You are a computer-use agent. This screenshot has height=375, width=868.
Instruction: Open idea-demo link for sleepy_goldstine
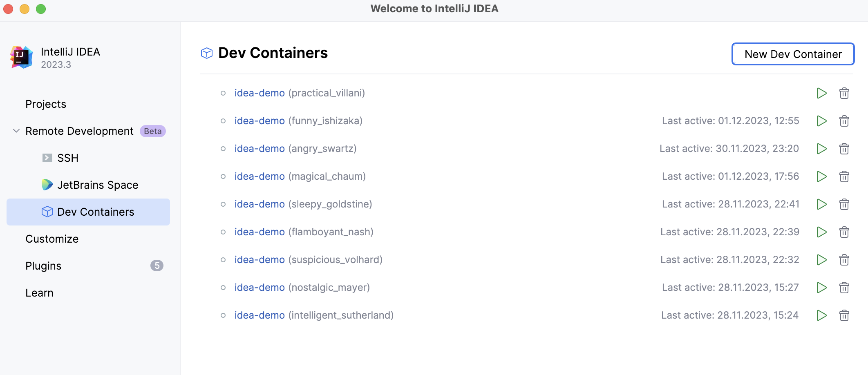pyautogui.click(x=260, y=204)
